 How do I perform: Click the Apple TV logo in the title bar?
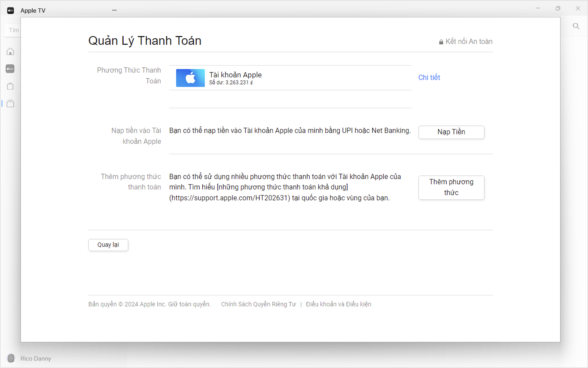(x=10, y=10)
